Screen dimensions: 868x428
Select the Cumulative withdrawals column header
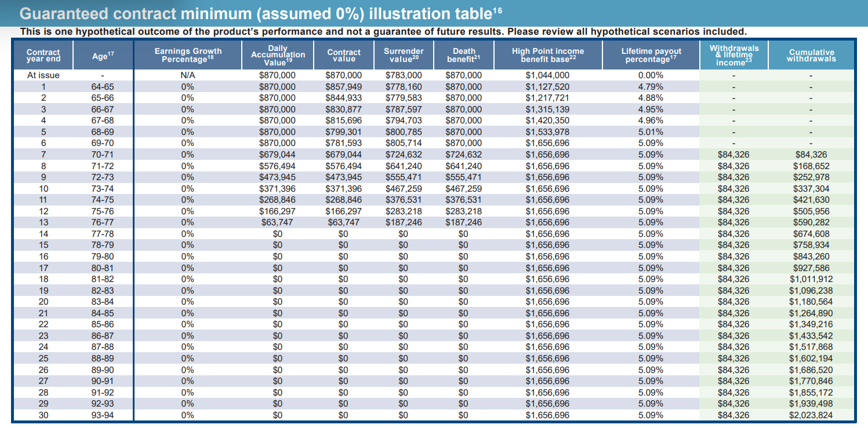(x=811, y=55)
